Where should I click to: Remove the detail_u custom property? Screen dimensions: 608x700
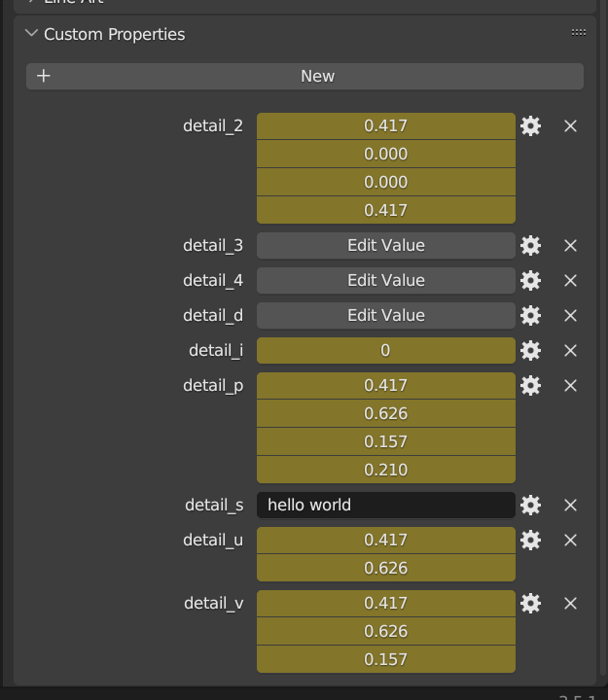coord(570,541)
